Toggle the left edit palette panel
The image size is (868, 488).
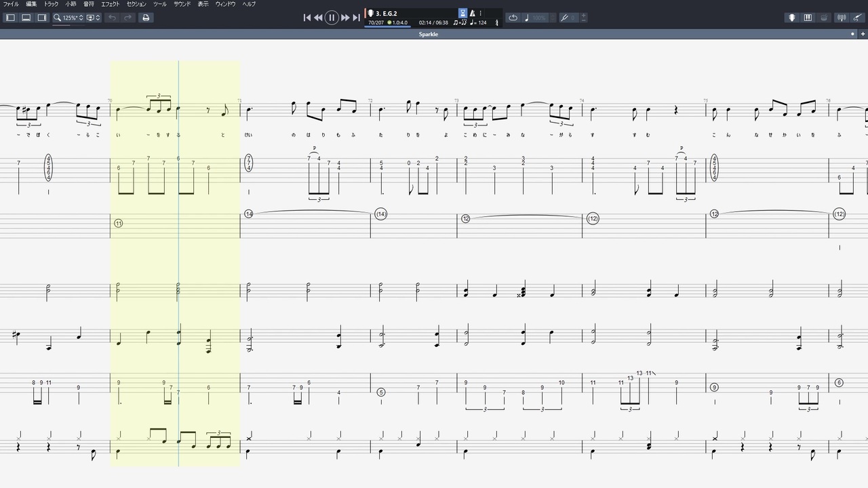tap(10, 18)
